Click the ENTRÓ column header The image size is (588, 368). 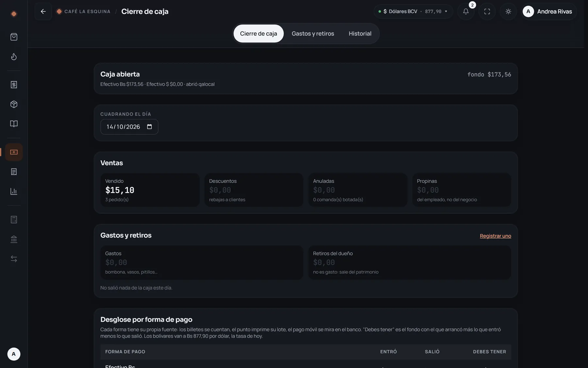click(388, 352)
